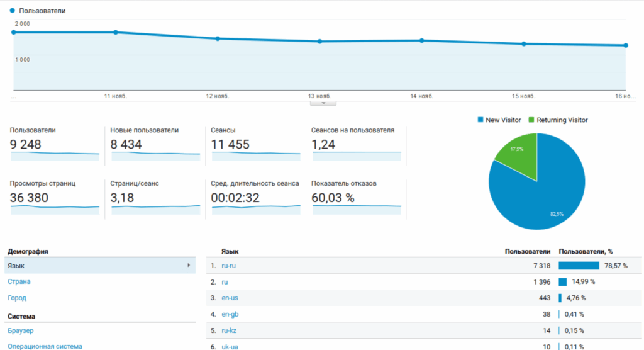Open the Город dimension
The width and height of the screenshot is (644, 350).
click(x=17, y=298)
